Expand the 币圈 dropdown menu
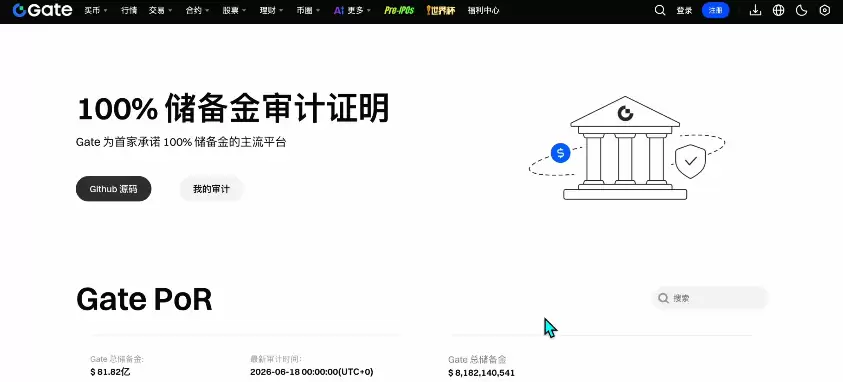The height and width of the screenshot is (382, 843). pos(308,10)
